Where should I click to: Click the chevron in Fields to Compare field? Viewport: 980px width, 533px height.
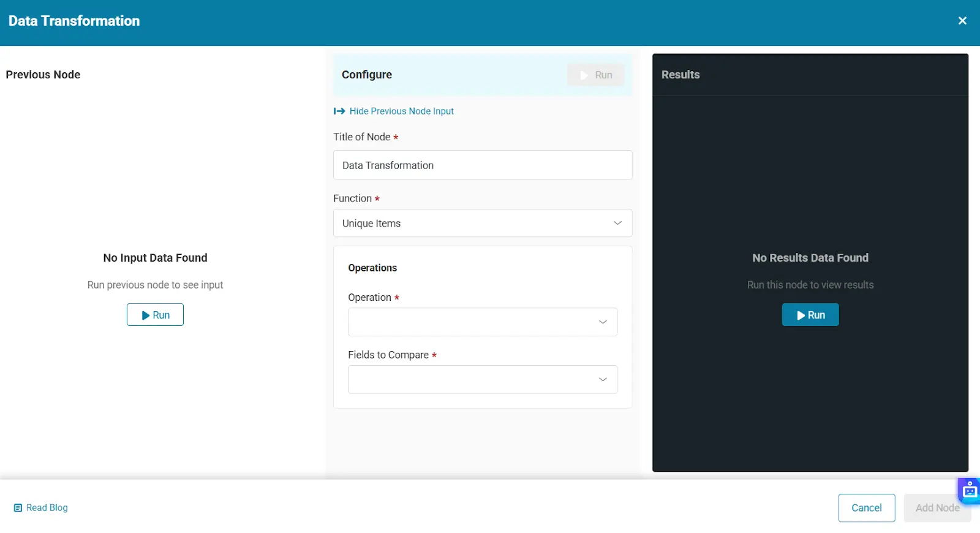pyautogui.click(x=603, y=380)
